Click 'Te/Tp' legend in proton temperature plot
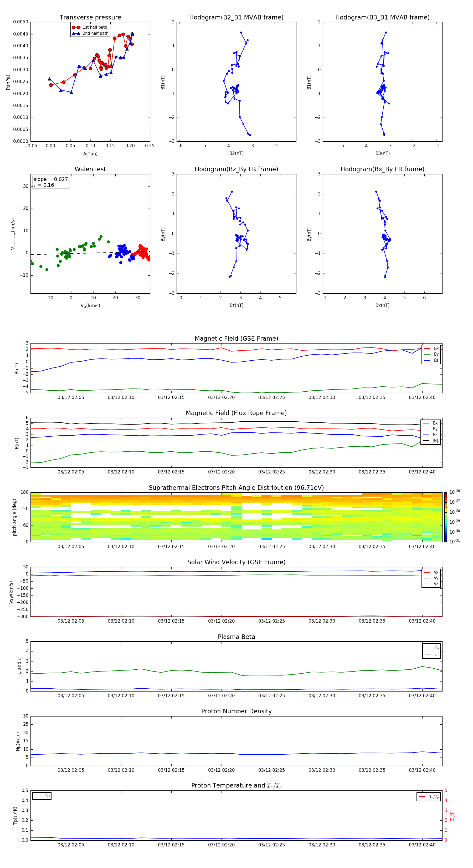473x868 pixels. pyautogui.click(x=429, y=796)
